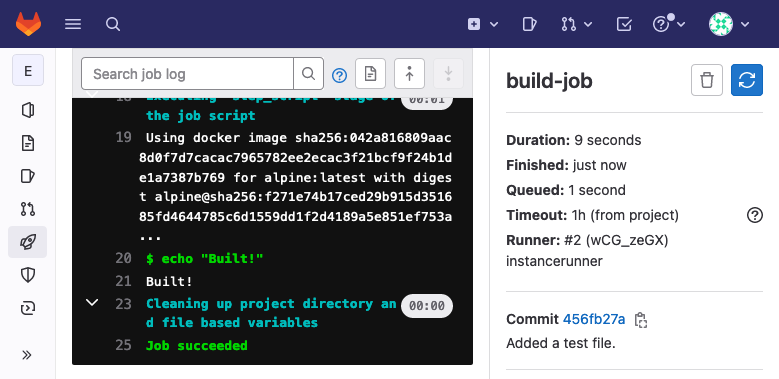Image resolution: width=779 pixels, height=379 pixels.
Task: Open the user avatar dropdown menu
Action: [x=729, y=24]
